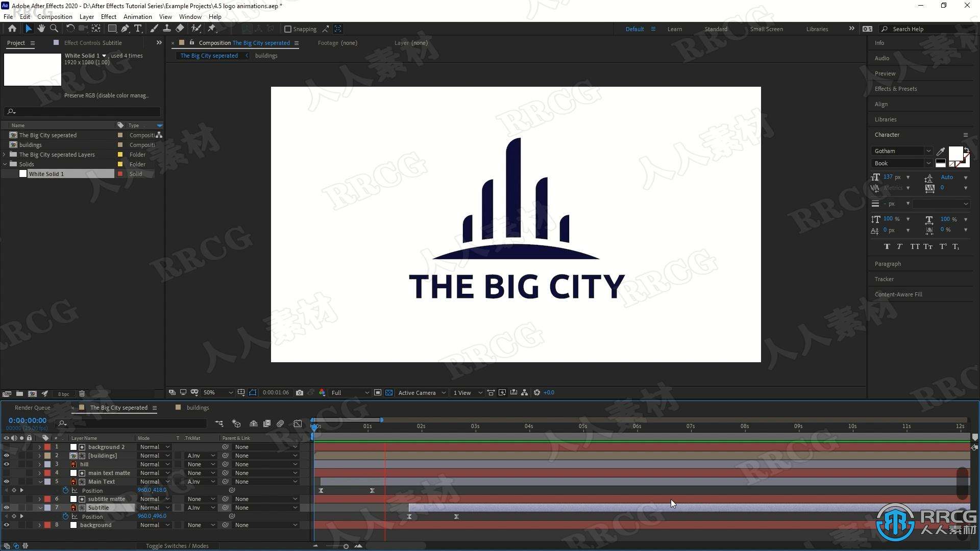Open the Gotham font family dropdown
The width and height of the screenshot is (980, 551).
[901, 151]
